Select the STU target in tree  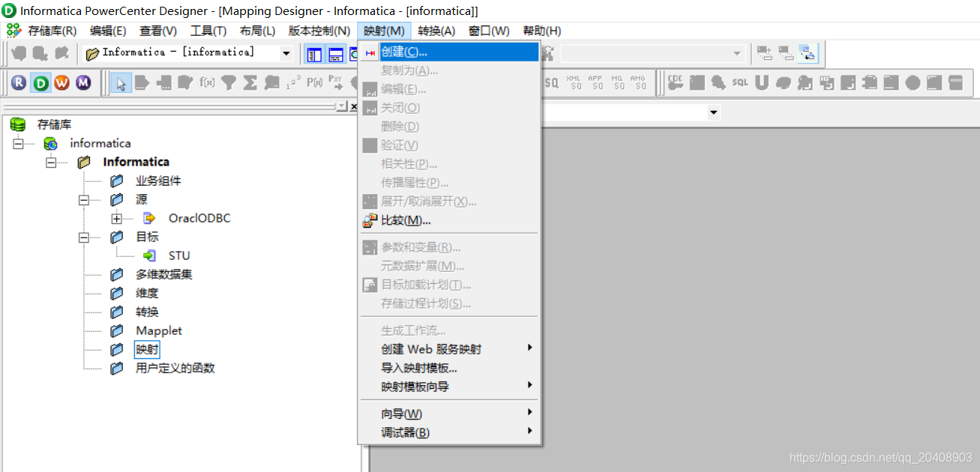(x=179, y=255)
